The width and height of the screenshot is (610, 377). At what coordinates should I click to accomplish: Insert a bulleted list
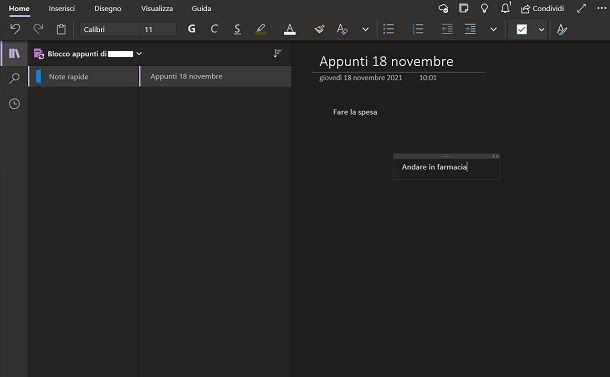click(x=388, y=29)
